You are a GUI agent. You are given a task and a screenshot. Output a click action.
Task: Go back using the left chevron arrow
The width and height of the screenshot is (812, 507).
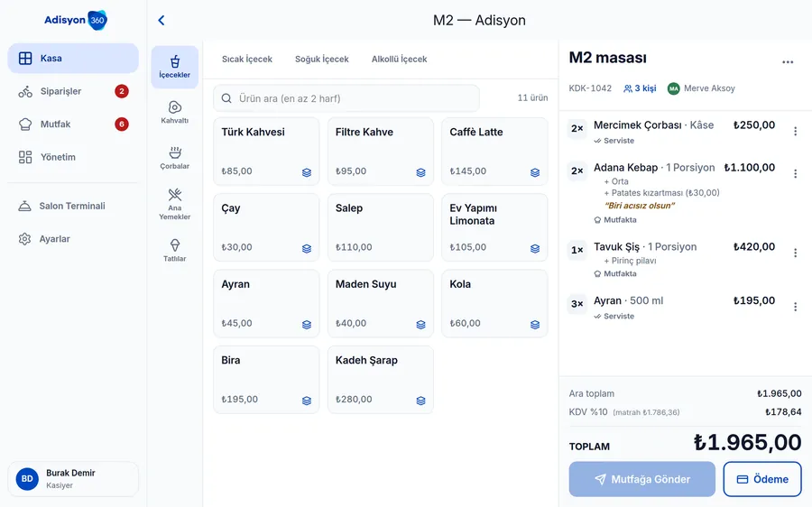[161, 20]
